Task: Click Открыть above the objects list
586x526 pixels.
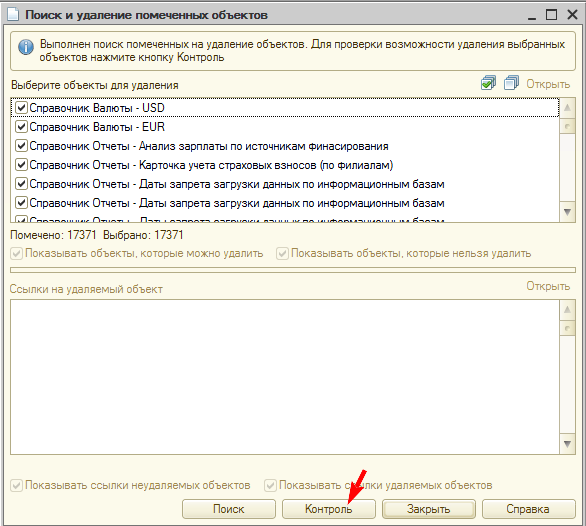Action: (x=548, y=84)
